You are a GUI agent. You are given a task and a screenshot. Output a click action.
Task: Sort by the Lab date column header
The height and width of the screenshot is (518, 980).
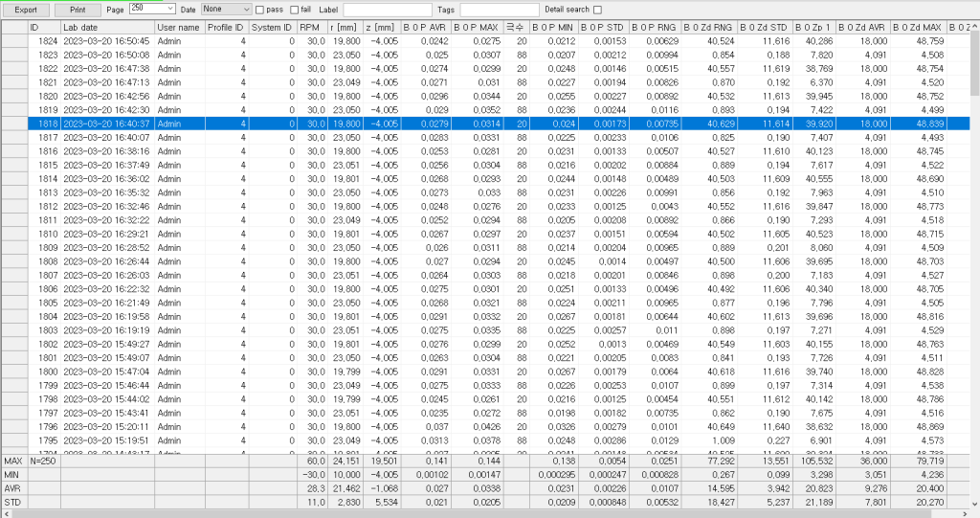[106, 28]
